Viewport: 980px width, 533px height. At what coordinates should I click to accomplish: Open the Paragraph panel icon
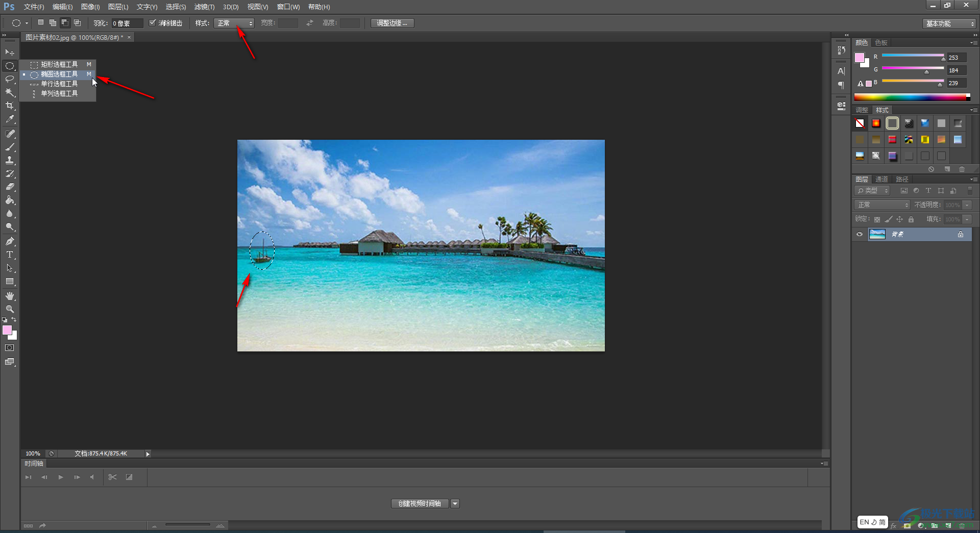[841, 85]
